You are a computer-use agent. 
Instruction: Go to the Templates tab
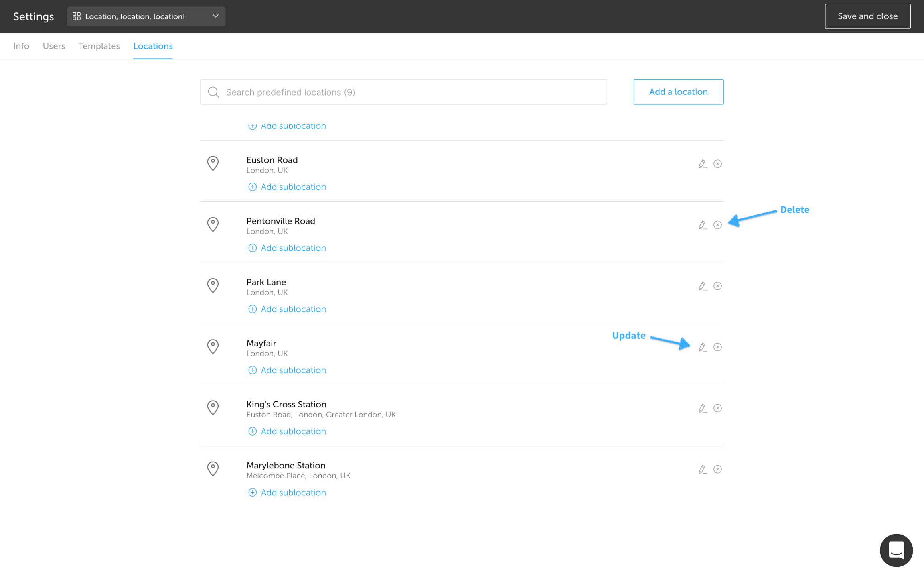(99, 46)
